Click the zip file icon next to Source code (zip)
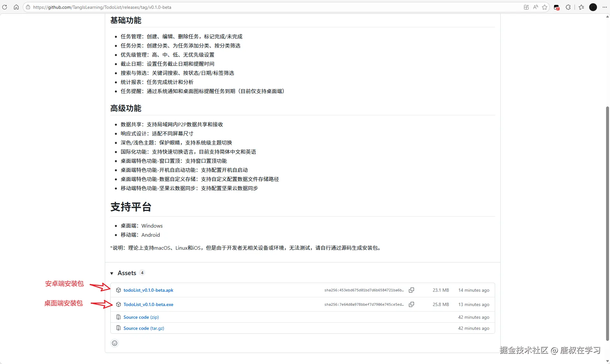The width and height of the screenshot is (610, 364). tap(118, 317)
